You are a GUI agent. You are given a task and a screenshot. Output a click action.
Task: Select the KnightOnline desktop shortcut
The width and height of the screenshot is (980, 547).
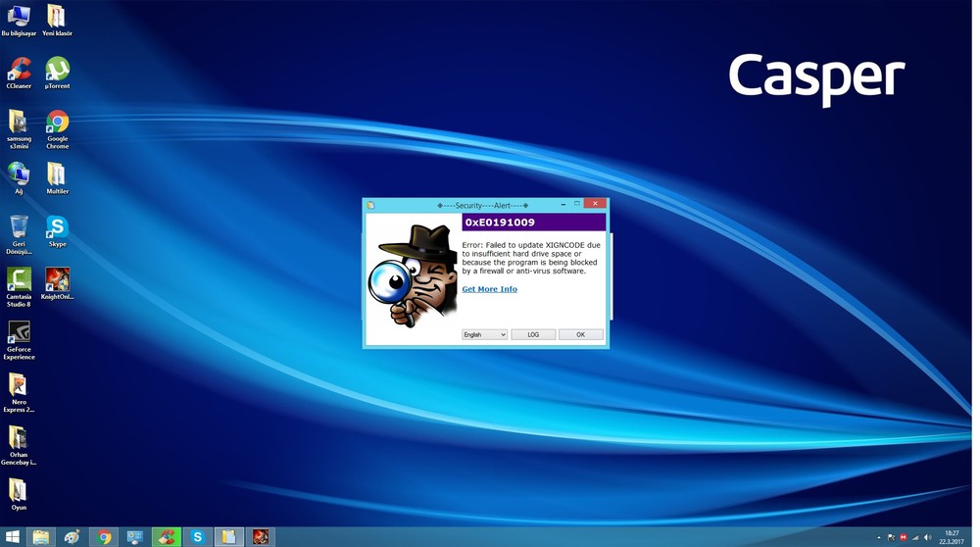pyautogui.click(x=57, y=284)
